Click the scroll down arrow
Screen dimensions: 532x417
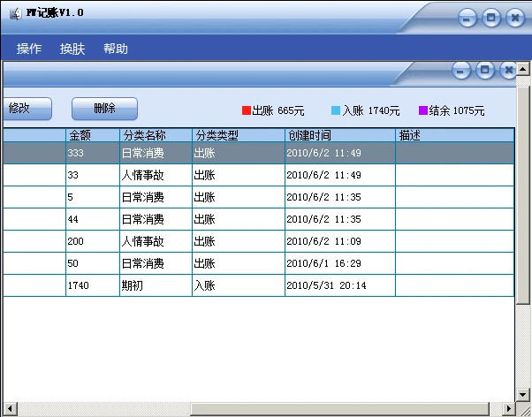tap(523, 395)
